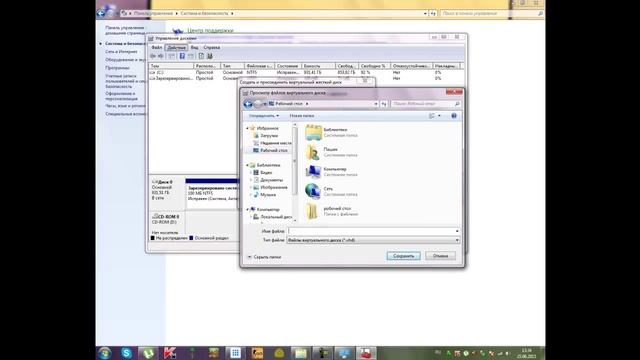
Task: Select Загрузки in the Избранное tree
Action: [269, 136]
